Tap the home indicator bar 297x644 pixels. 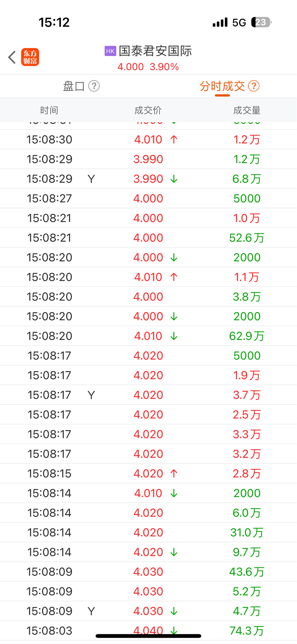click(148, 636)
